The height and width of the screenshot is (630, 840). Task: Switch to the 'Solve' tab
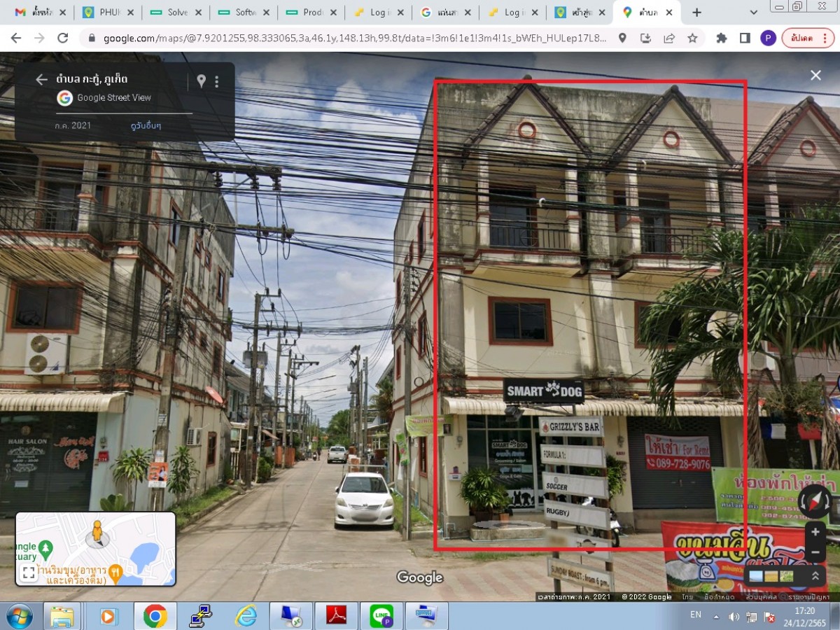click(170, 13)
